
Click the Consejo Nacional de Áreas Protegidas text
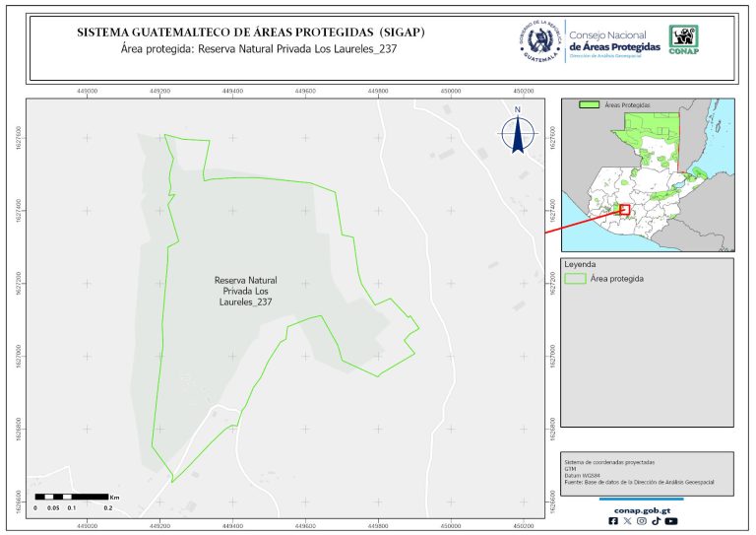(x=614, y=41)
